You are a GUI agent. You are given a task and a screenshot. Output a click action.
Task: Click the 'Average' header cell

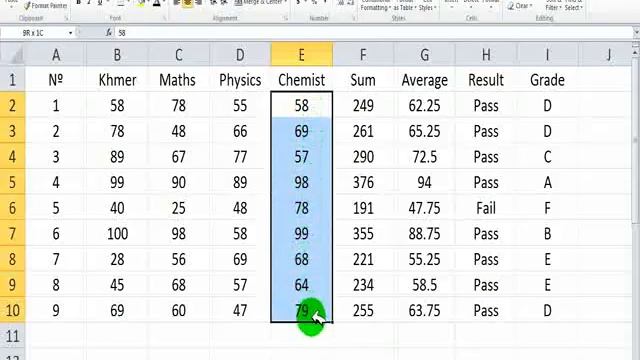[x=424, y=80]
